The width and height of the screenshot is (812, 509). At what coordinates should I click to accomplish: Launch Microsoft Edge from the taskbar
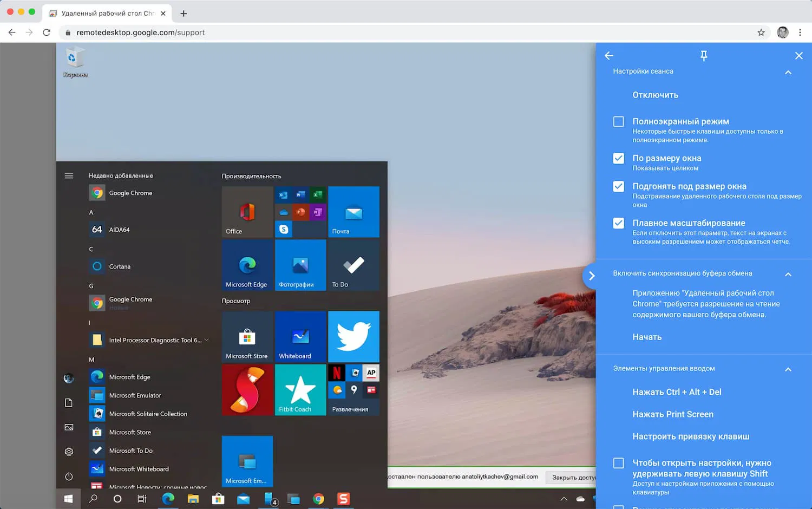pos(168,499)
